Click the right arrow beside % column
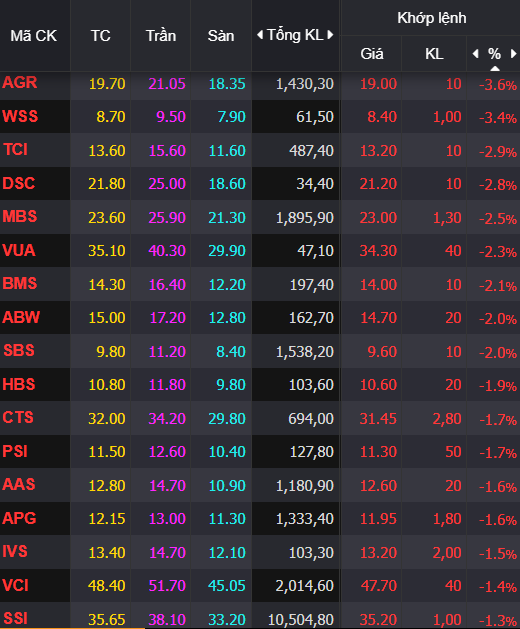Screen dimensions: 520x629 click(x=513, y=53)
